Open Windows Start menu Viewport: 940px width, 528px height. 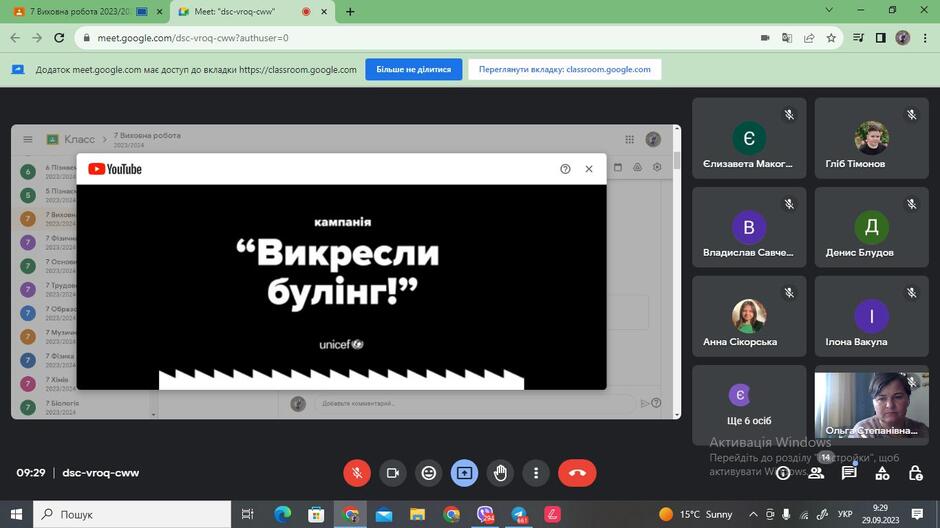(x=16, y=514)
